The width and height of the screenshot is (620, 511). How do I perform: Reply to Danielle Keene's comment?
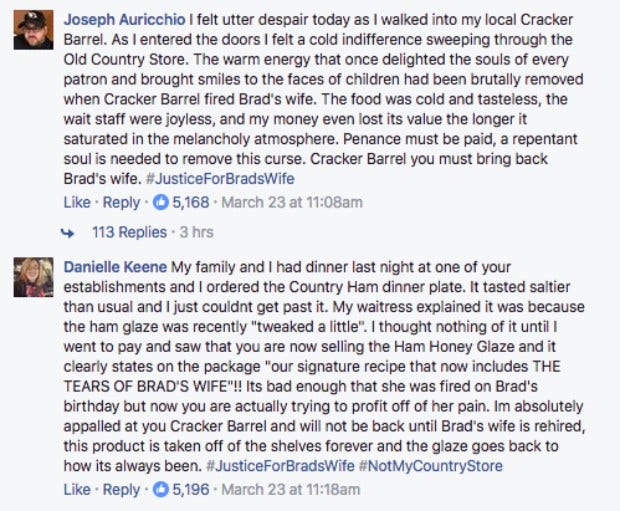tap(121, 490)
